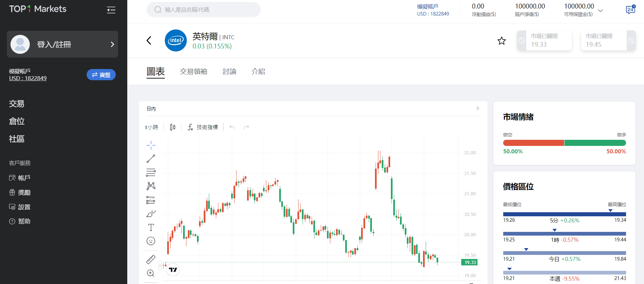This screenshot has width=644, height=284.
Task: Select the measure ruler tool
Action: point(151,259)
